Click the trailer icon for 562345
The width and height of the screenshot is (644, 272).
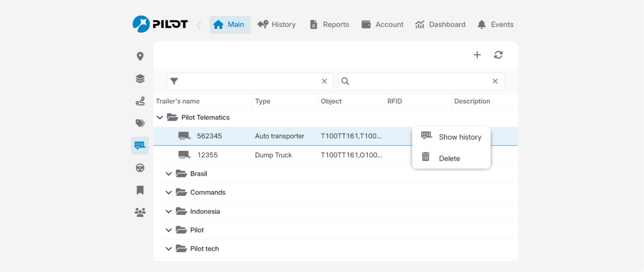coord(184,136)
